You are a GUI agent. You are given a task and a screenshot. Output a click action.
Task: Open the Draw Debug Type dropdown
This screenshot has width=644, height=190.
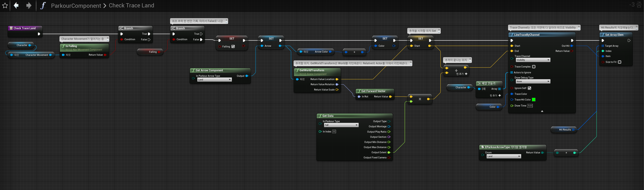pos(533,81)
